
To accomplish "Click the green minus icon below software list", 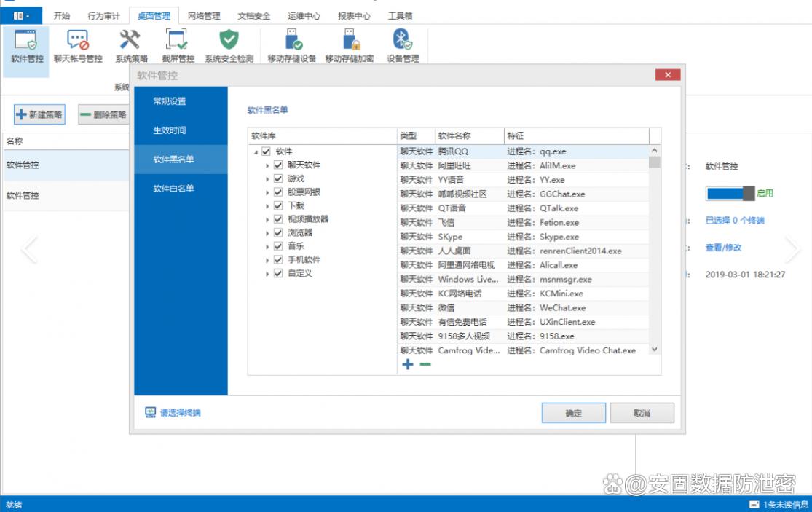I will [x=425, y=364].
